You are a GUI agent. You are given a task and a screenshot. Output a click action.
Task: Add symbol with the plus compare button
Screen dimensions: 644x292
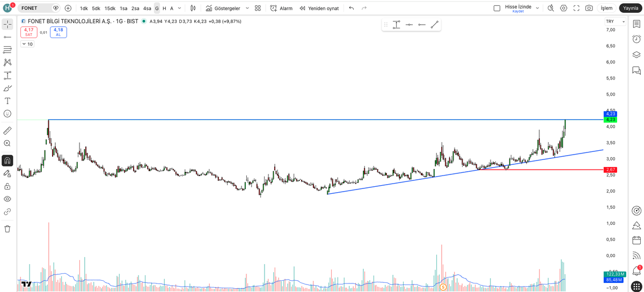click(68, 8)
